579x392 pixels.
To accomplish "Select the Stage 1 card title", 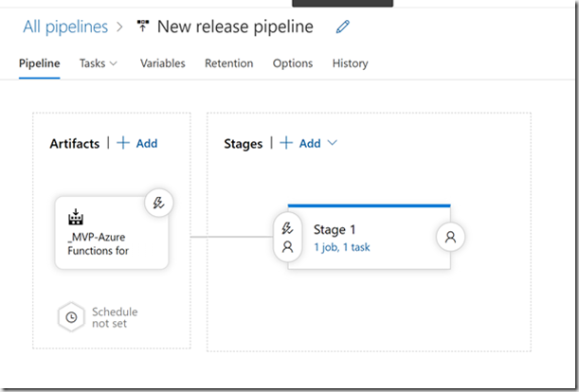I will pos(335,229).
